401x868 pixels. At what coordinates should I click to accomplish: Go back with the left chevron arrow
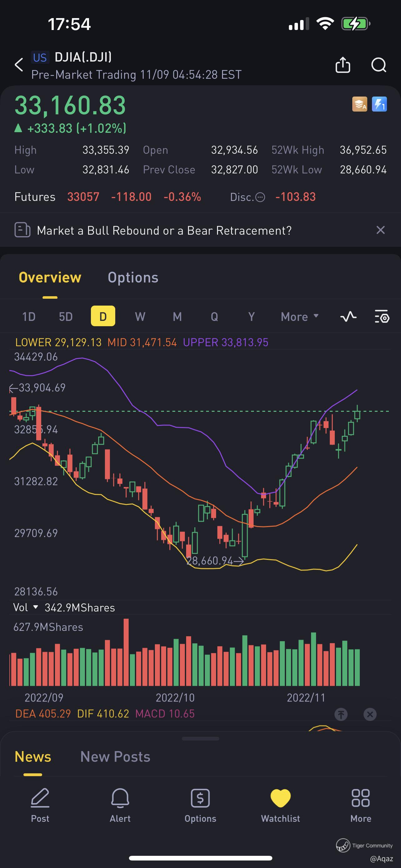(x=19, y=65)
